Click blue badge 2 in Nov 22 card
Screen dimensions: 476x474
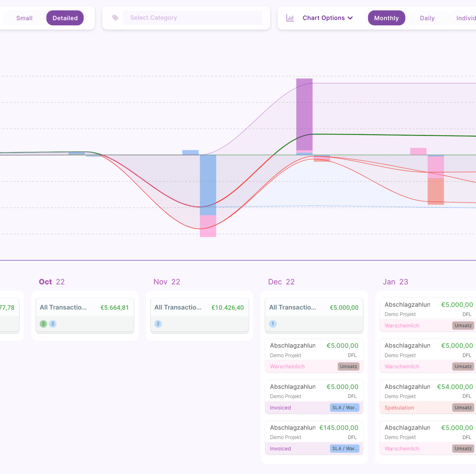tap(158, 324)
